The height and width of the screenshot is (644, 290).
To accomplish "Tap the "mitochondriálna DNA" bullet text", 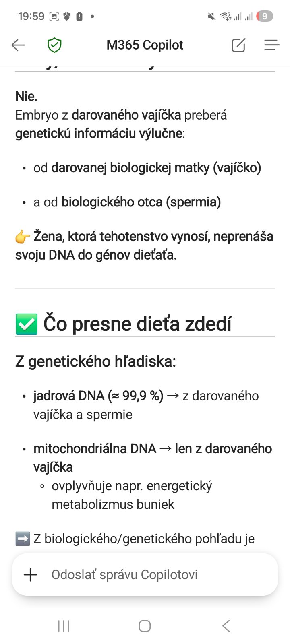I will 95,449.
